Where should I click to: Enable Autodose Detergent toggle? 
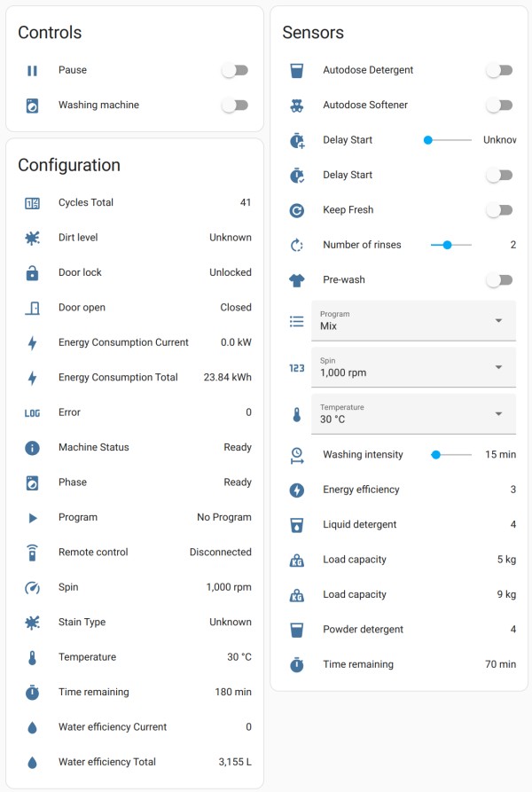coord(499,71)
